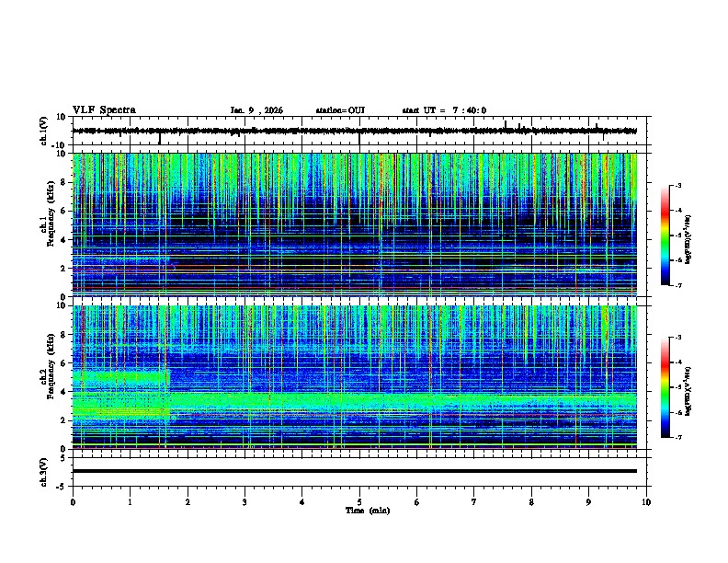Click time axis tick label "7"

pyautogui.click(x=474, y=502)
